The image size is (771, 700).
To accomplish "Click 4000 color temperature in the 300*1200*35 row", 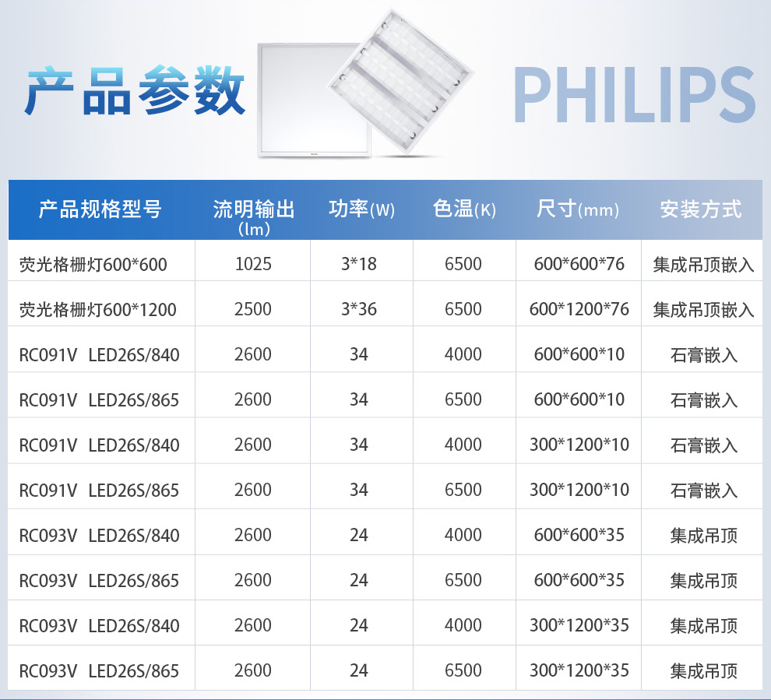I will coord(463,626).
